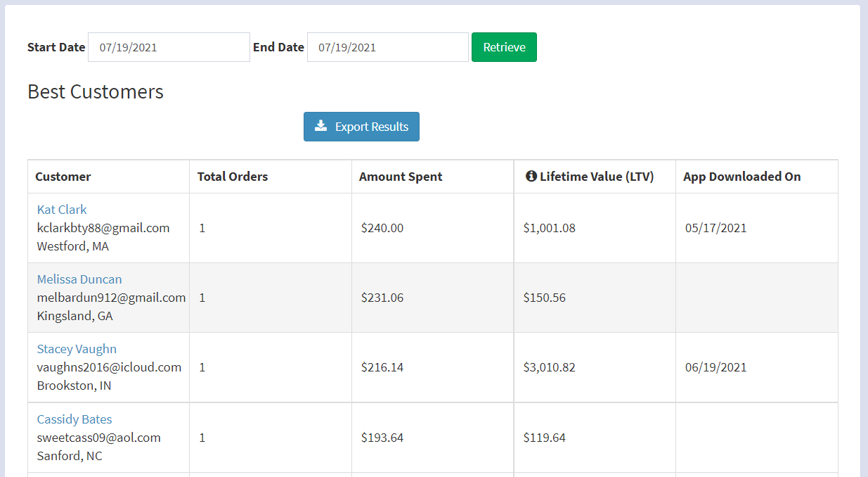Image resolution: width=868 pixels, height=477 pixels.
Task: Select email sweetcass09@aol.com
Action: point(99,438)
